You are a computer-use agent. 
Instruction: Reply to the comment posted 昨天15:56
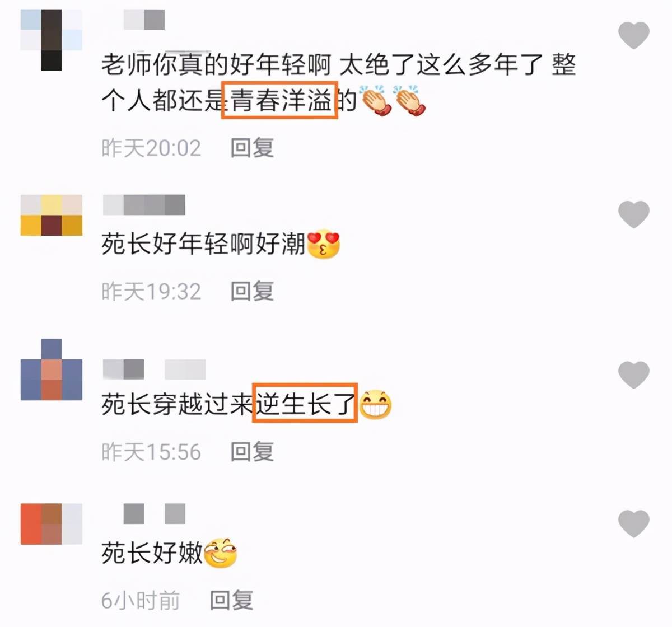point(252,452)
